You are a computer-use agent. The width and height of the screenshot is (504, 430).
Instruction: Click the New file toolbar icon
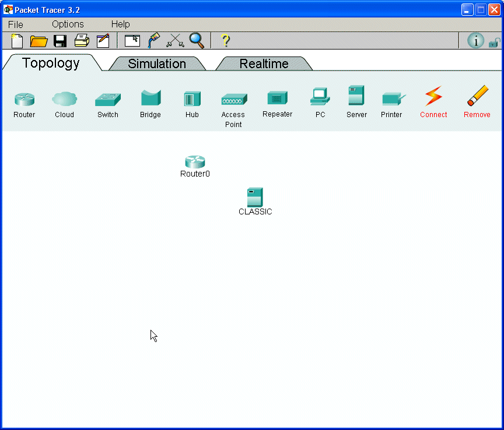coord(17,41)
